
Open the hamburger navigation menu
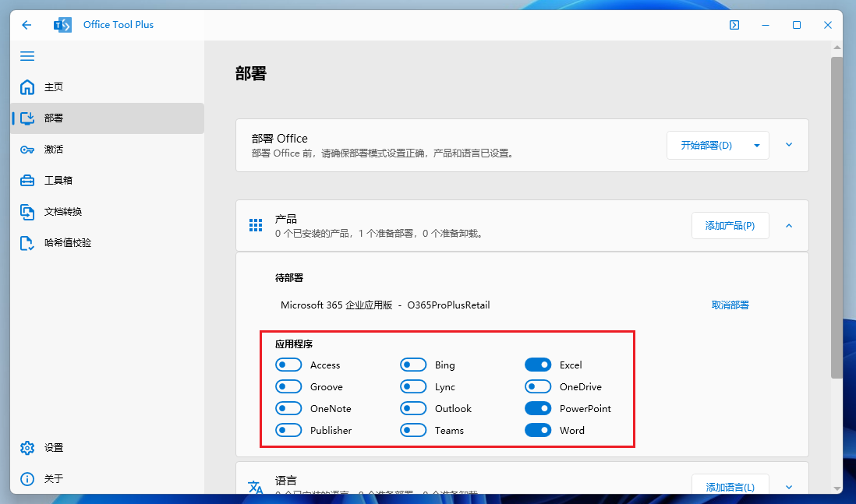pyautogui.click(x=27, y=56)
